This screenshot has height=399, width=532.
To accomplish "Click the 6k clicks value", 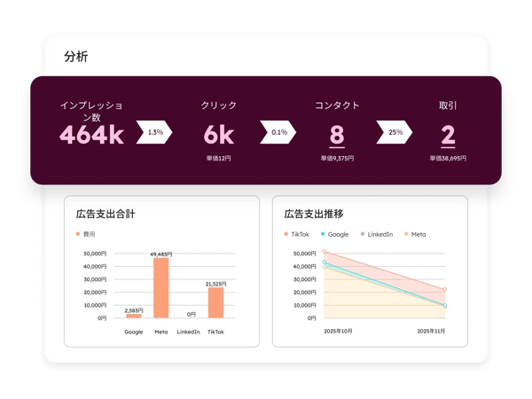I will (219, 135).
